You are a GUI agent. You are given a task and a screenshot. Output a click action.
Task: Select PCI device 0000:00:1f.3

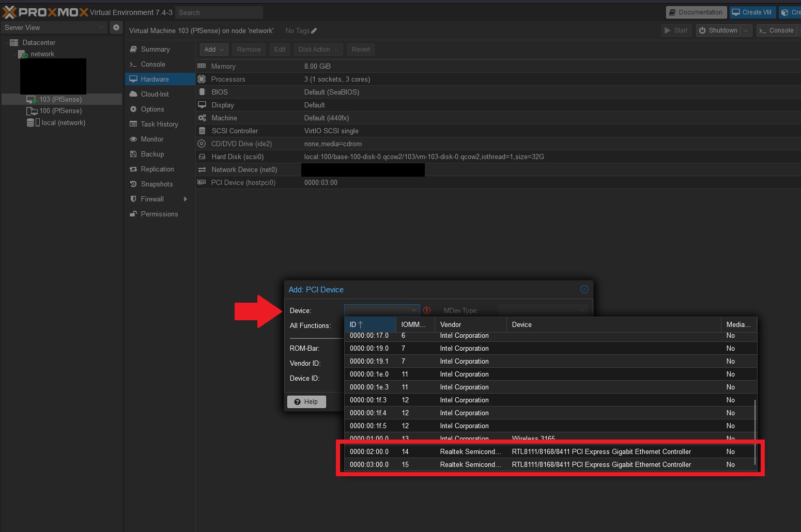(x=551, y=400)
